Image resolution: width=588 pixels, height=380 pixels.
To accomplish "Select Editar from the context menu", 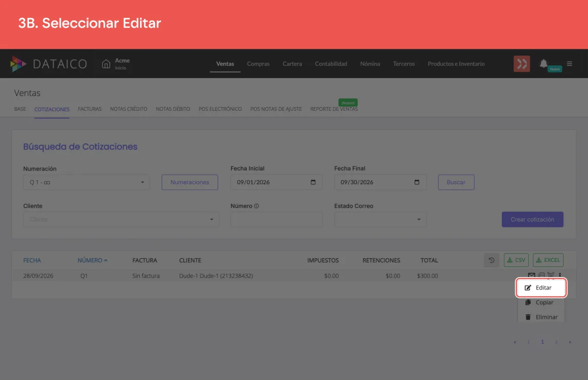I will tap(541, 288).
